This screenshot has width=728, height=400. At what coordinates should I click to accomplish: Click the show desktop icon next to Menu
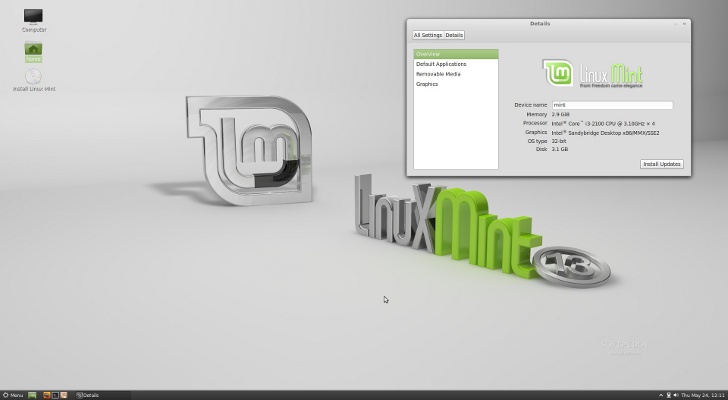(32, 395)
